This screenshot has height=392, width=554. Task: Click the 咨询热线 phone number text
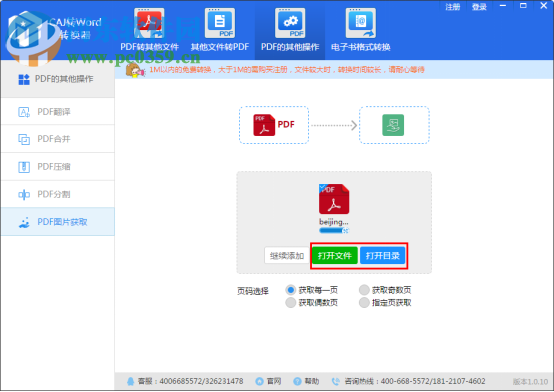point(415,381)
